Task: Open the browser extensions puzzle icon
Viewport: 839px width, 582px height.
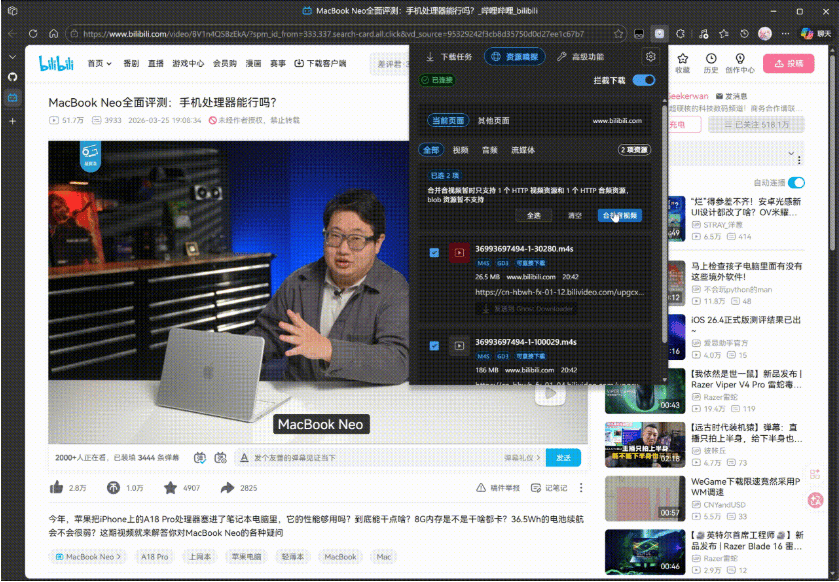Action: pos(680,34)
